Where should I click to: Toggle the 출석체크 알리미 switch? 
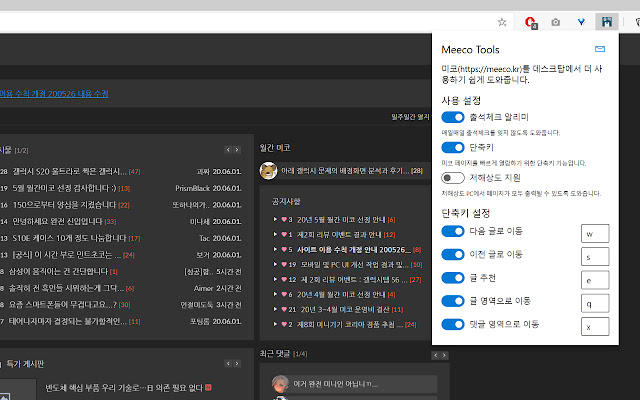[x=453, y=117]
